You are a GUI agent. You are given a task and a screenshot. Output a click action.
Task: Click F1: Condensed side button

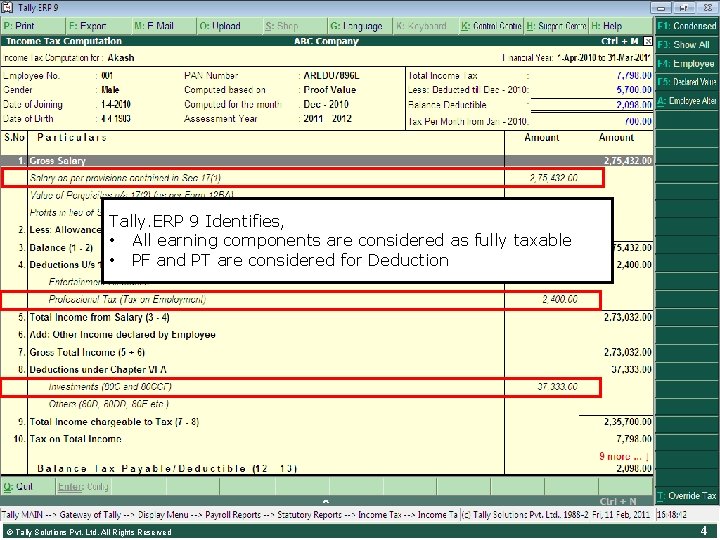coord(686,26)
